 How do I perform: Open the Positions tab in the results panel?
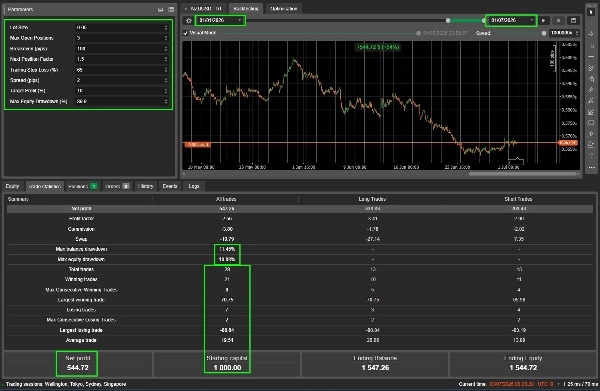coord(82,186)
